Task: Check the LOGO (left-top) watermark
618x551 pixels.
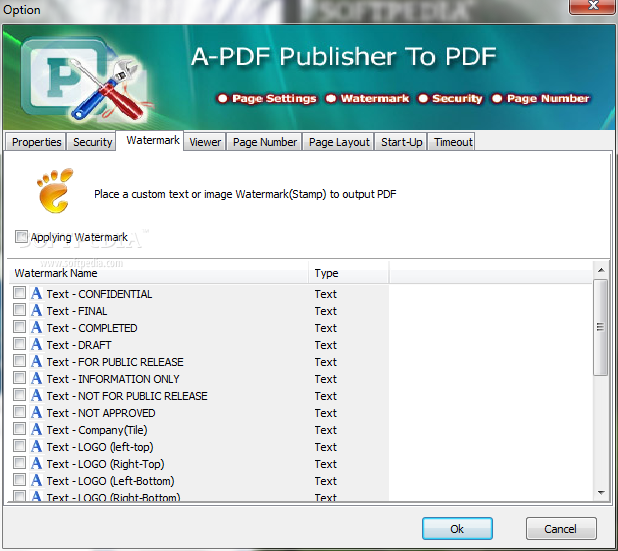Action: [x=19, y=446]
